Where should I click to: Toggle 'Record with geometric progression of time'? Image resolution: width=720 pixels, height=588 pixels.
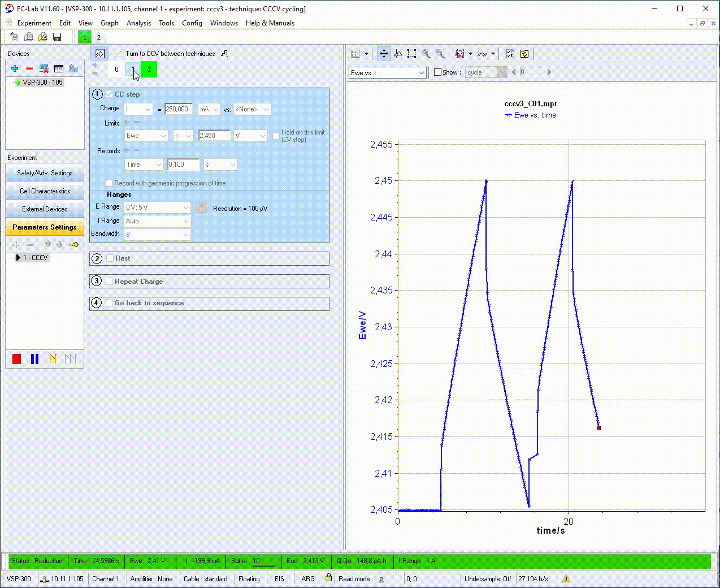pyautogui.click(x=109, y=183)
